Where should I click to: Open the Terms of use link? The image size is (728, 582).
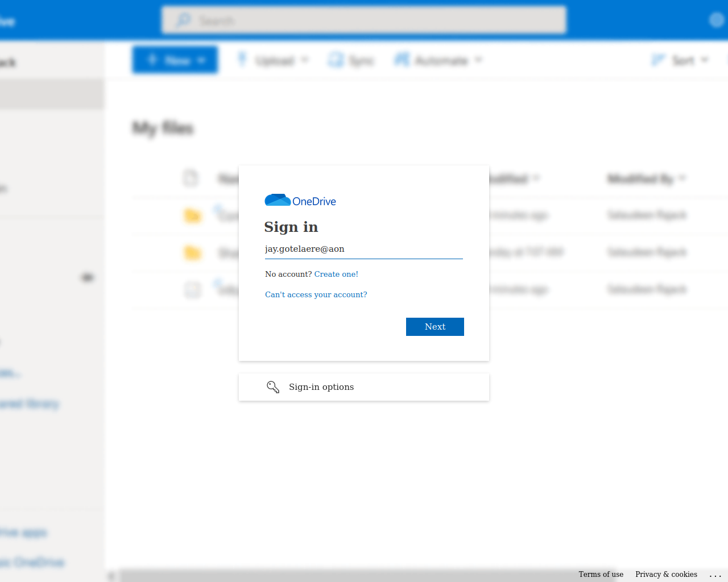(601, 574)
